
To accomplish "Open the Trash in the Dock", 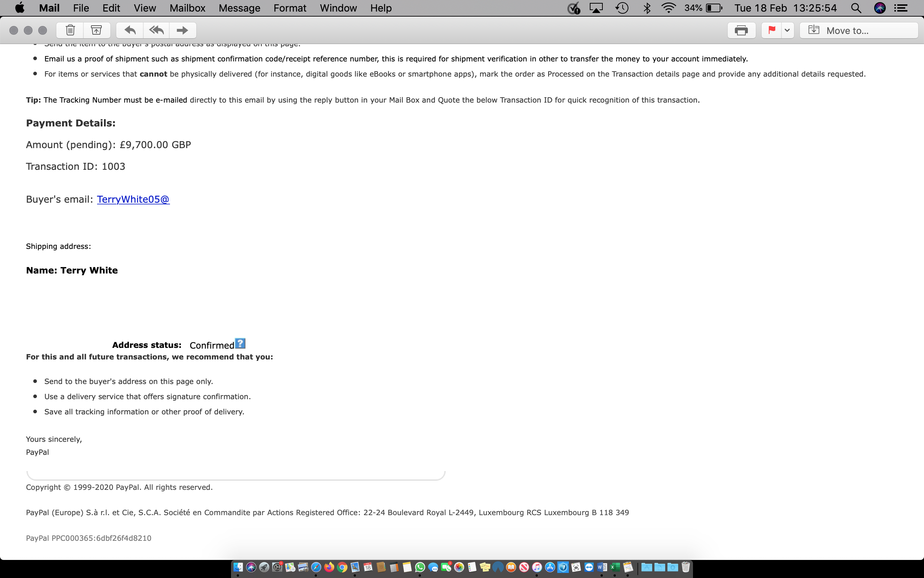I will 686,567.
